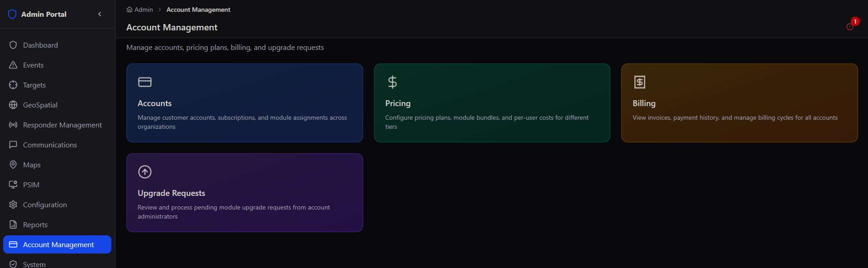Click the Configuration gear icon
The image size is (868, 268).
pos(13,205)
